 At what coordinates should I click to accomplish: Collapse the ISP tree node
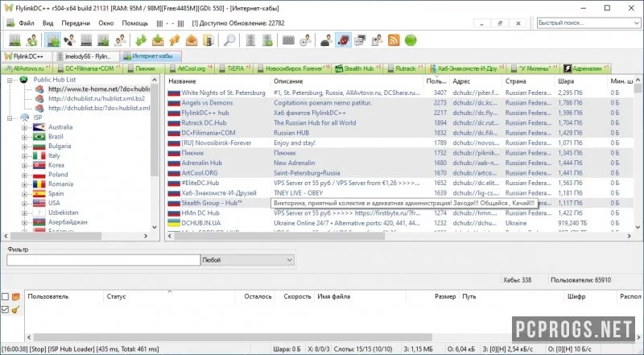10,118
